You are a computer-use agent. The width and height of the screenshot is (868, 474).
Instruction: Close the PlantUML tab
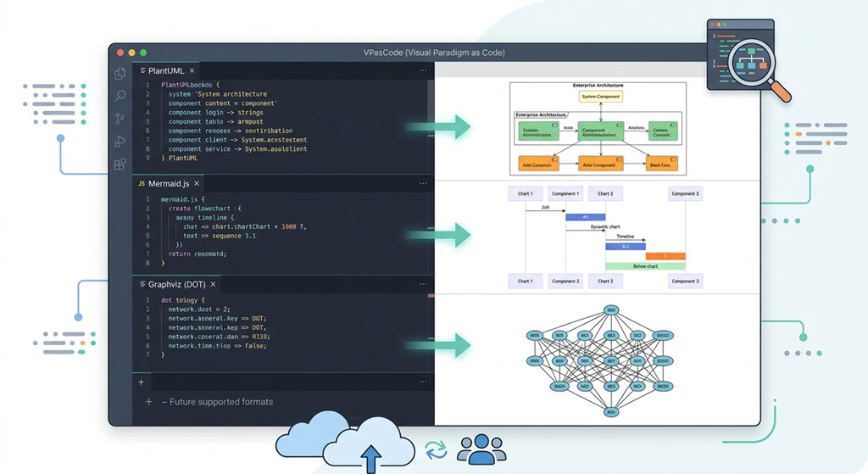(192, 71)
